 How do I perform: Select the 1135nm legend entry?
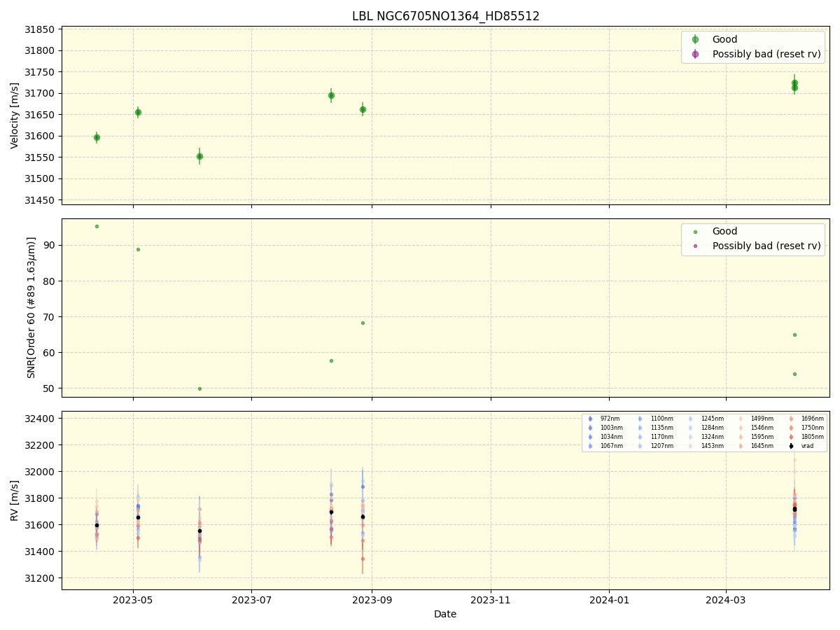click(x=655, y=428)
